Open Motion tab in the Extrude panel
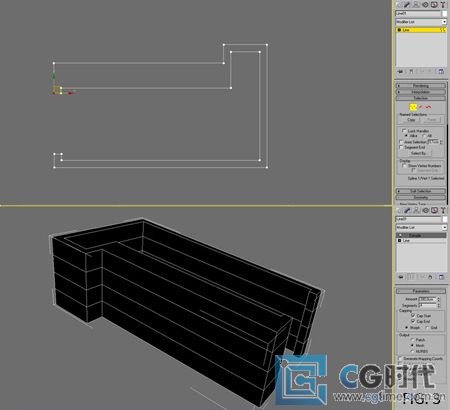 point(426,210)
